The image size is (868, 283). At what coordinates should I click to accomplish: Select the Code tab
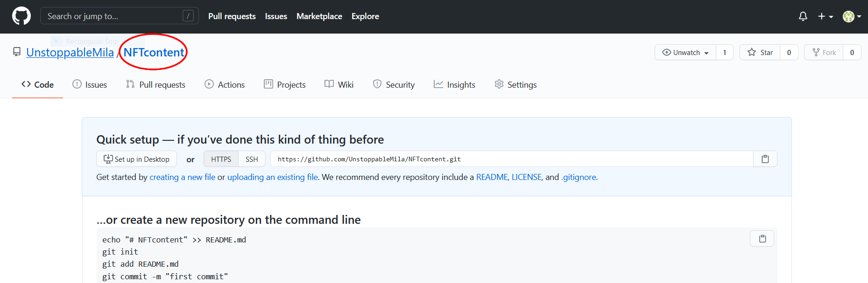click(x=37, y=84)
